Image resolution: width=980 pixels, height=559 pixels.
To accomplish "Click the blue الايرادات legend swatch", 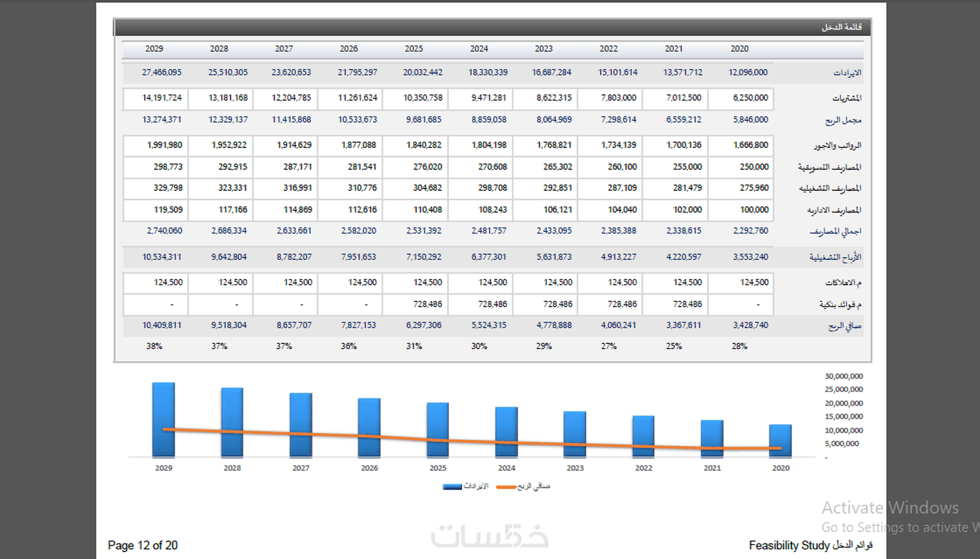I will 452,487.
